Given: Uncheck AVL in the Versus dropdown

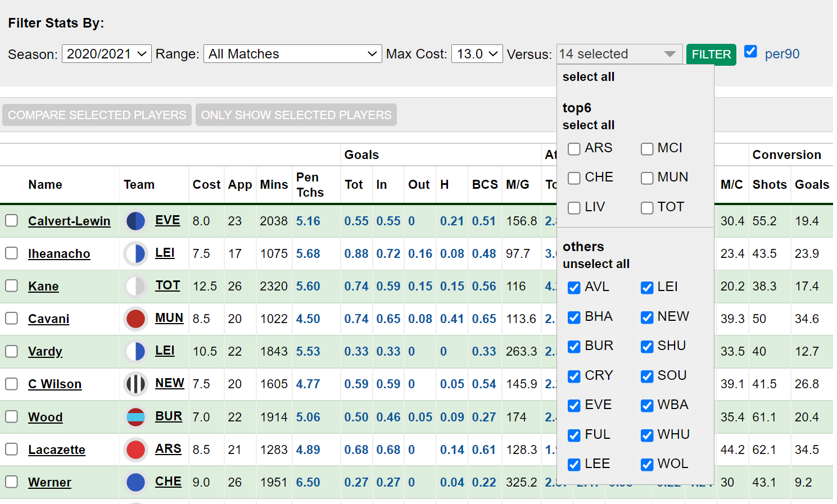Looking at the screenshot, I should pos(574,288).
